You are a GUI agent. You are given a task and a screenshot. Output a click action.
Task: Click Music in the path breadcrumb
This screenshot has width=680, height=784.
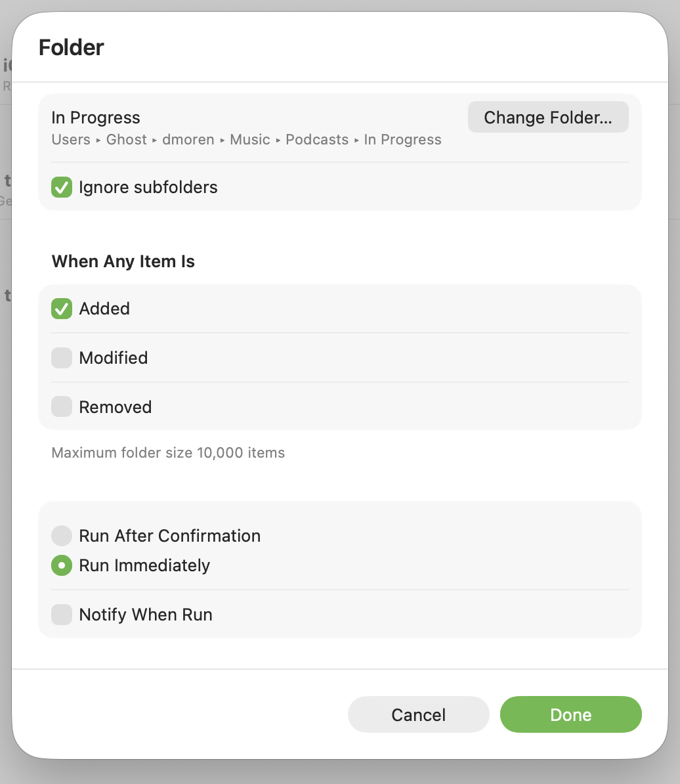pos(250,140)
